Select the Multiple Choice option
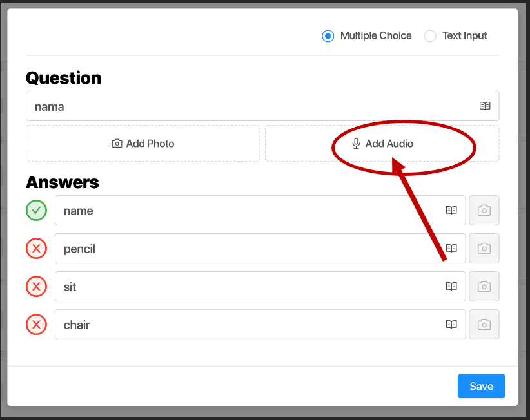530x420 pixels. tap(328, 36)
